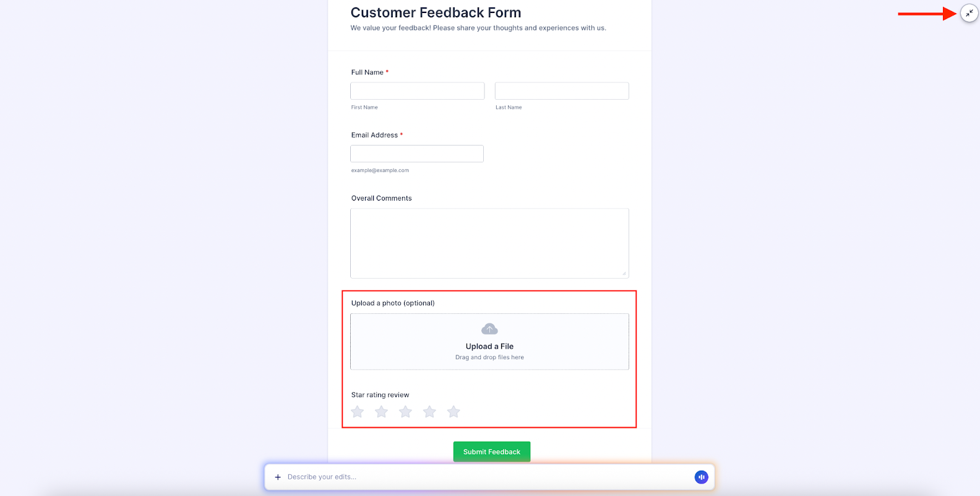Click the cloud upload icon
This screenshot has width=980, height=496.
click(x=489, y=329)
